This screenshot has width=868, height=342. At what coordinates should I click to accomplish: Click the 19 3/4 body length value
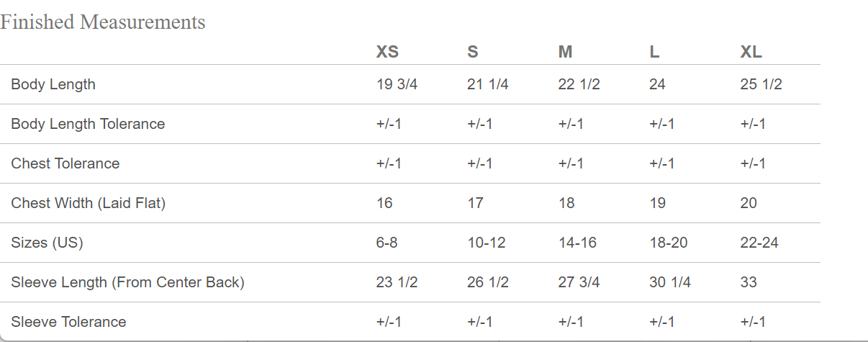tap(397, 84)
